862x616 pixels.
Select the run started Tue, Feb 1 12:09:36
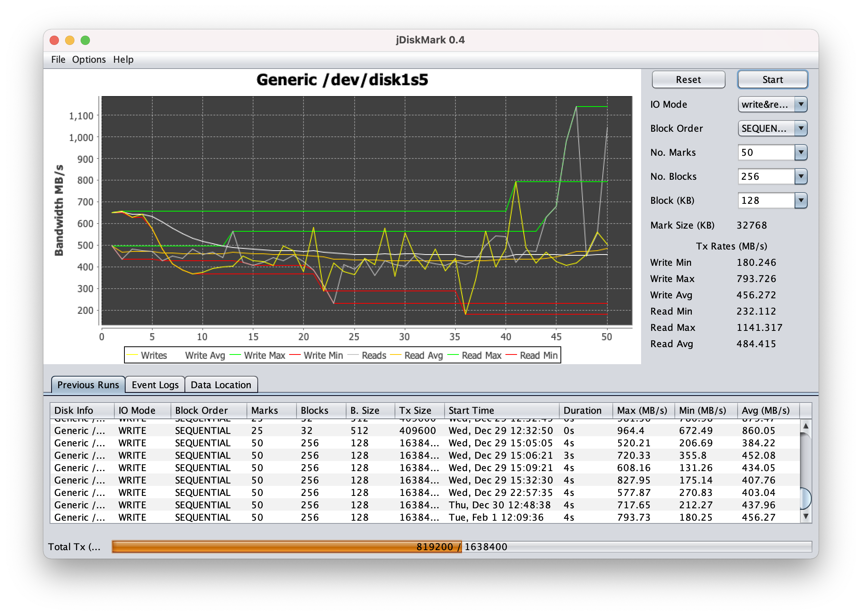425,517
